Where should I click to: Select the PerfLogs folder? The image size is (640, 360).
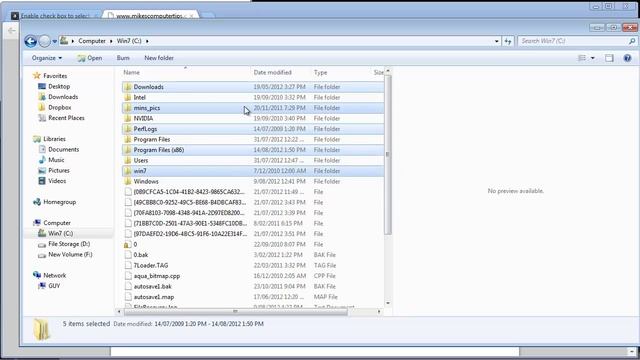[253, 129]
